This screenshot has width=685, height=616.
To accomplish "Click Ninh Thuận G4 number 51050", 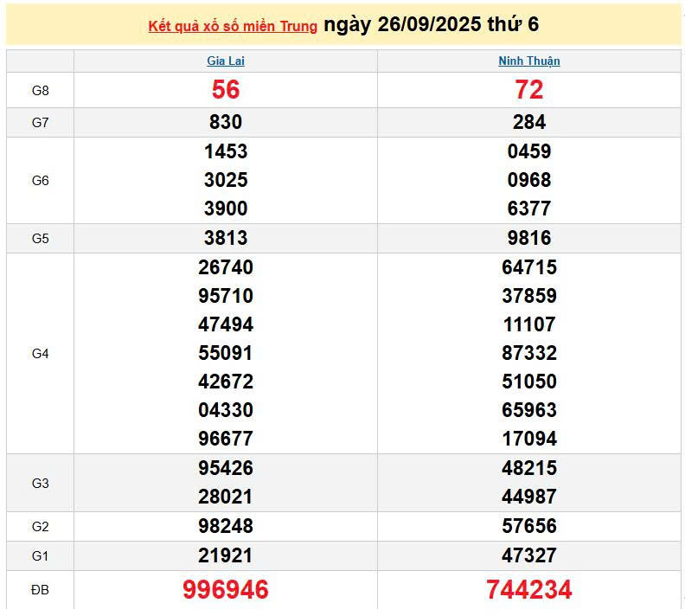I will coord(529,382).
